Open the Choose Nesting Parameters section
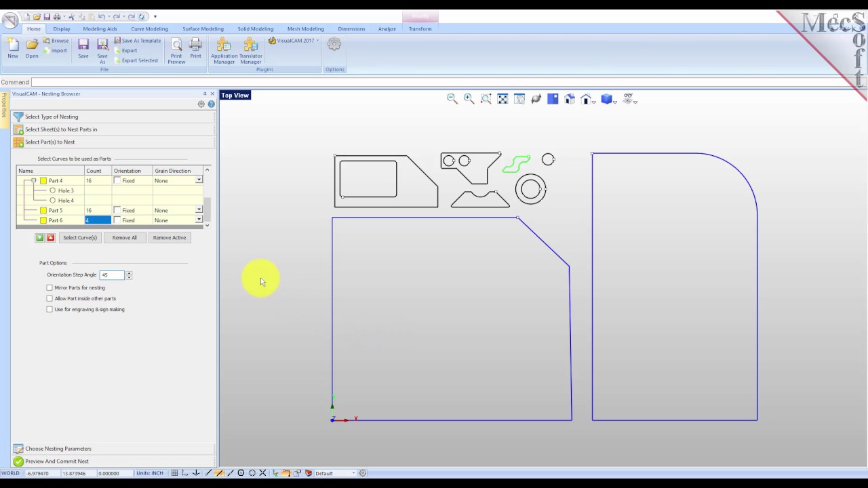Image resolution: width=868 pixels, height=488 pixels. pyautogui.click(x=113, y=449)
